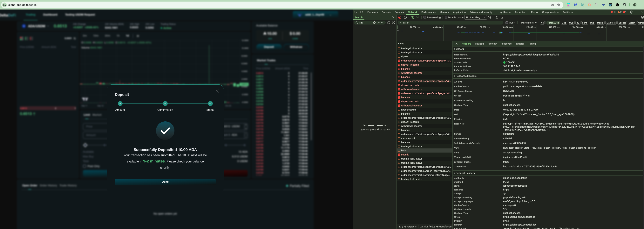Image resolution: width=644 pixels, height=229 pixels.
Task: Enable Disable cache checkbox
Action: click(x=446, y=17)
